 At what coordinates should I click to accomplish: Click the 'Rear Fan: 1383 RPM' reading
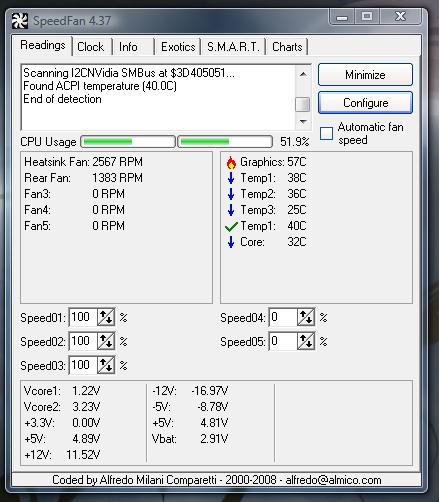click(x=83, y=178)
